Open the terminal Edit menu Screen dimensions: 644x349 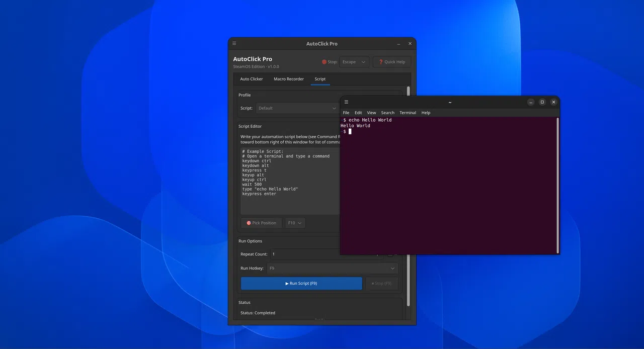coord(358,113)
